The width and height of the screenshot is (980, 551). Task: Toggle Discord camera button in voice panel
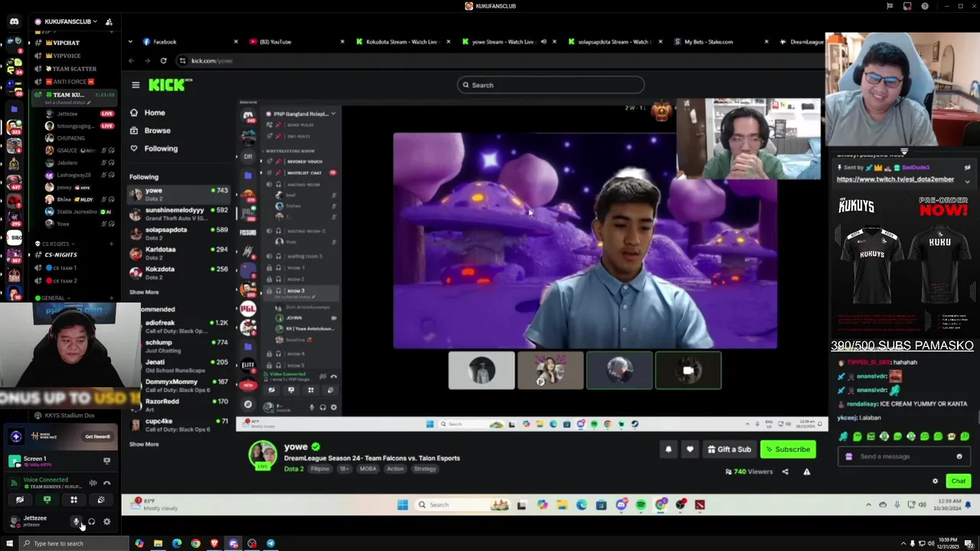[x=20, y=500]
